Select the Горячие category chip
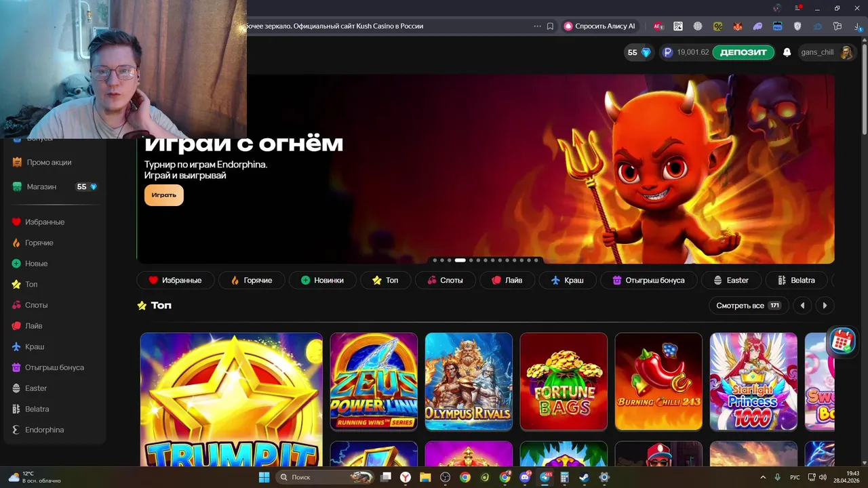The image size is (868, 488). [x=252, y=280]
